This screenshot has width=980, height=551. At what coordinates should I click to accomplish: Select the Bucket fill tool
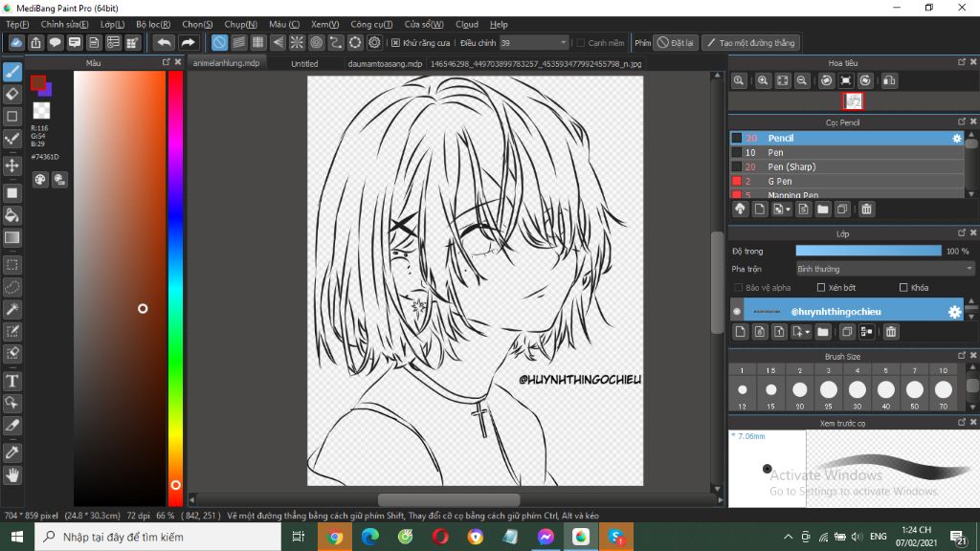point(12,215)
